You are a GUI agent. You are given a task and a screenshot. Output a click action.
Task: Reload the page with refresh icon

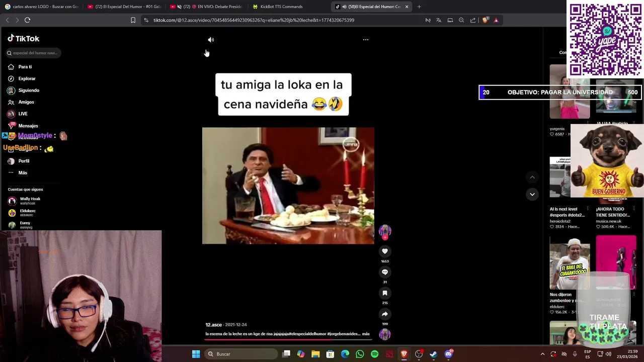28,20
